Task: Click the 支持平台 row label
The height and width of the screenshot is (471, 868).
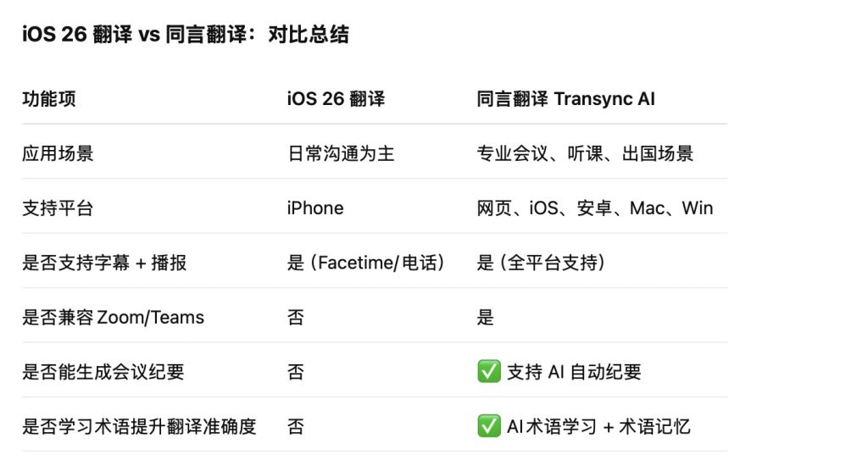Action: point(58,208)
